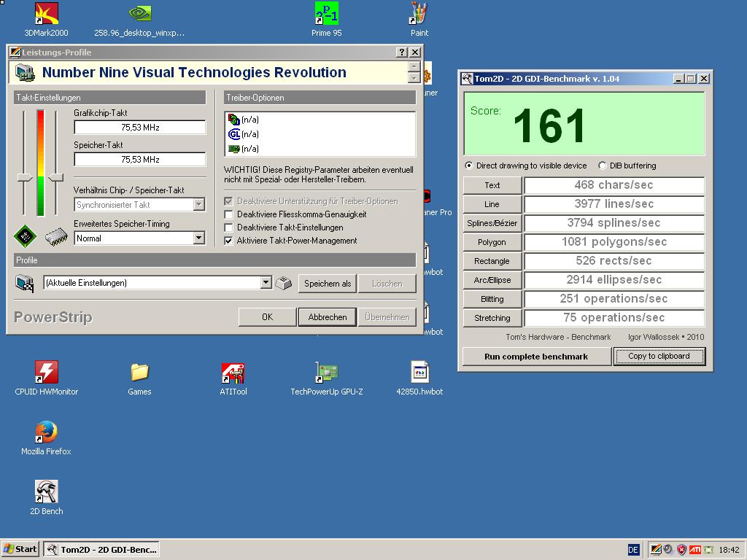
Task: Click the DE language indicator in taskbar
Action: coord(633,550)
